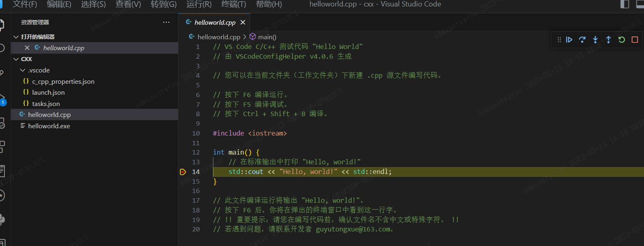Open explorer panel more actions (...)
The image size is (644, 246).
coord(166,22)
